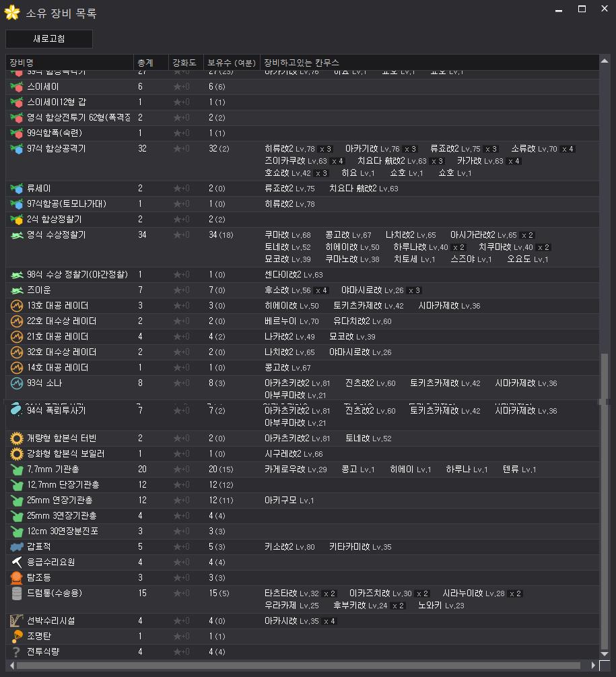616x677 pixels.
Task: Click the 보유수 (여분) column header
Action: 231,63
